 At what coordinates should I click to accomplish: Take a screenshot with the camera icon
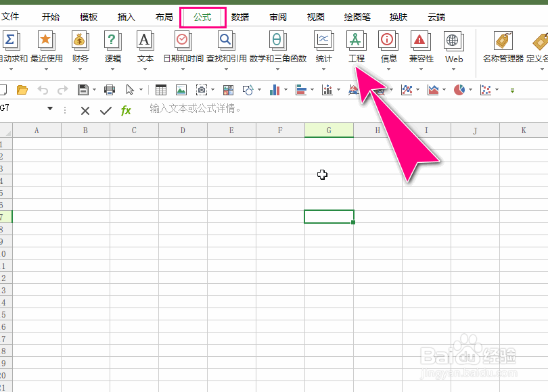pos(202,90)
